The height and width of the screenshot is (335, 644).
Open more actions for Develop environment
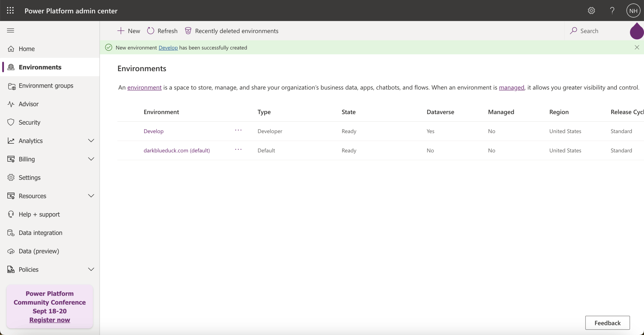pyautogui.click(x=238, y=130)
